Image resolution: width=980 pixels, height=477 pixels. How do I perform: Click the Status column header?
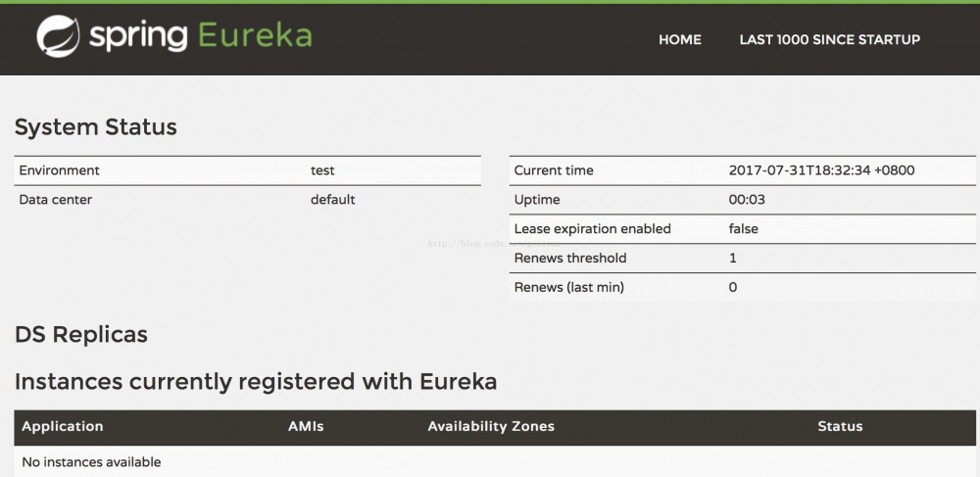pos(840,427)
